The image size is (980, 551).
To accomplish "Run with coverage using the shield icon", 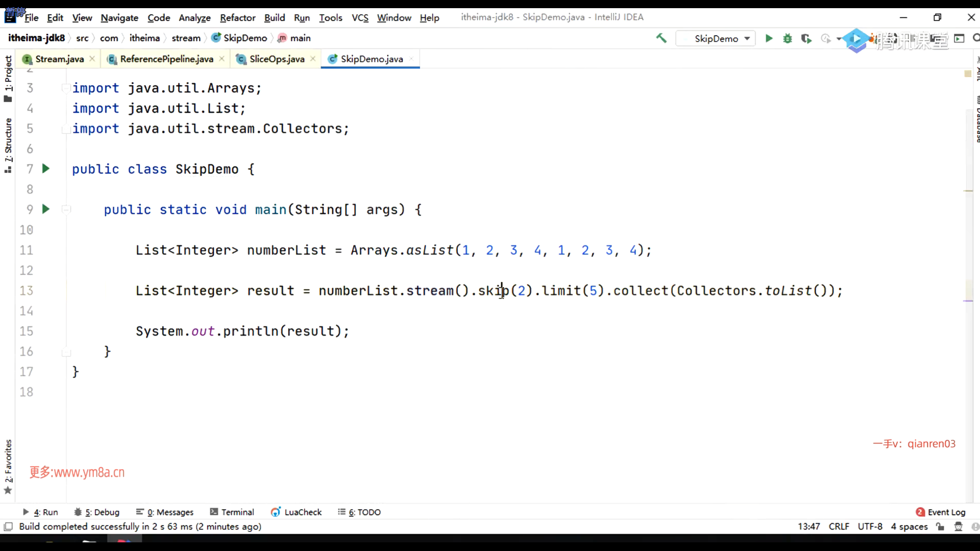I will tap(806, 39).
